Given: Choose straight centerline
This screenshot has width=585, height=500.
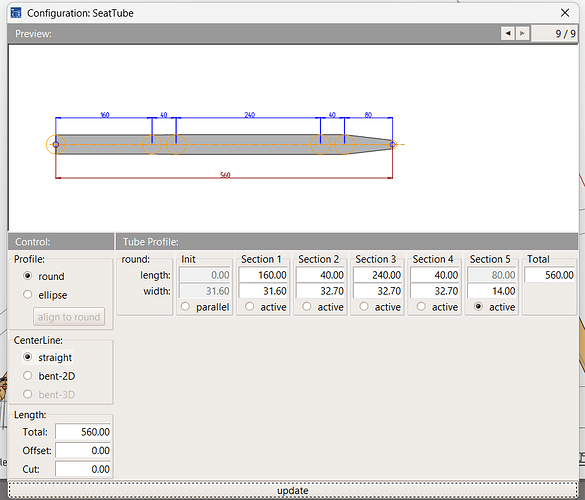Looking at the screenshot, I should coord(28,357).
